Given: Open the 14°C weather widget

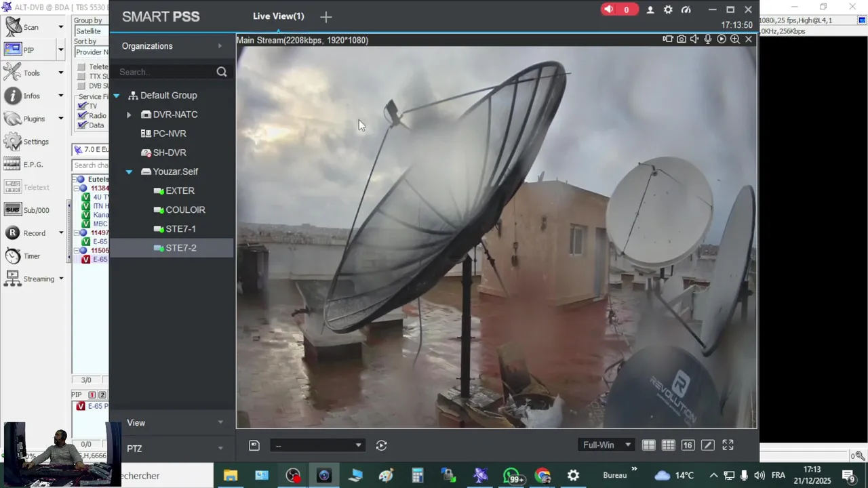Looking at the screenshot, I should (674, 476).
